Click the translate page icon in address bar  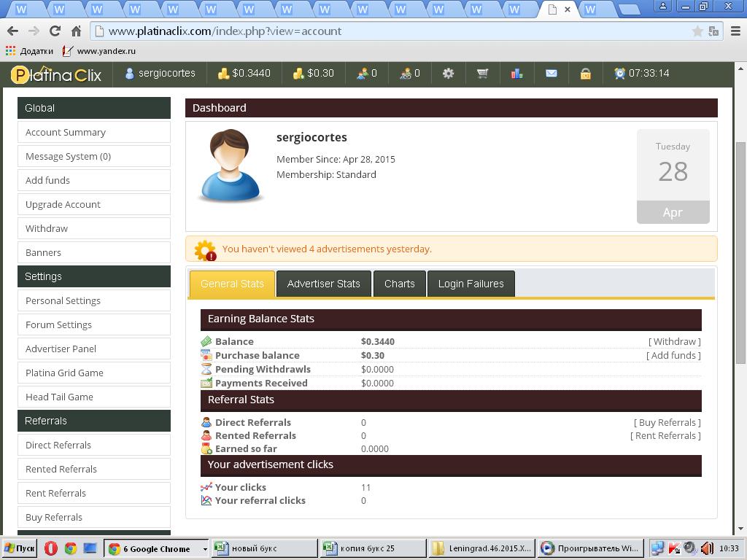713,31
